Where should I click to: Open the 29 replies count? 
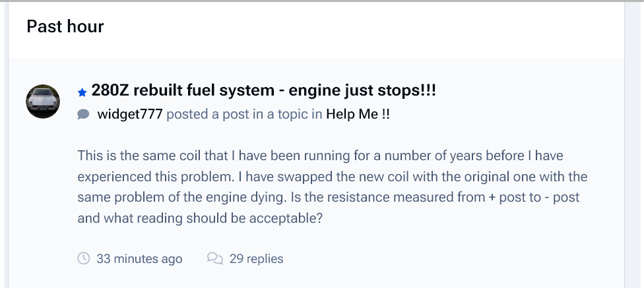click(256, 259)
